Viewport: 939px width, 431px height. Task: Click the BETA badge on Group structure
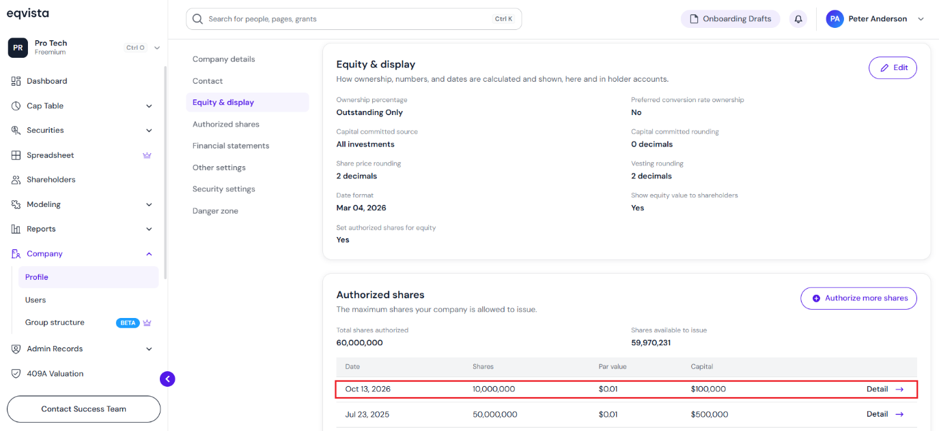pyautogui.click(x=127, y=323)
